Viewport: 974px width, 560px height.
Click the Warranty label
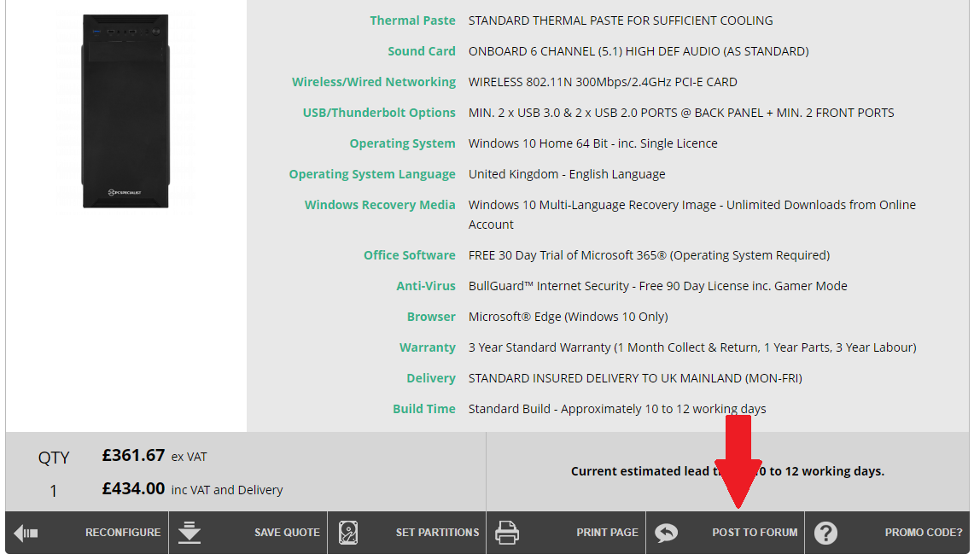click(428, 347)
